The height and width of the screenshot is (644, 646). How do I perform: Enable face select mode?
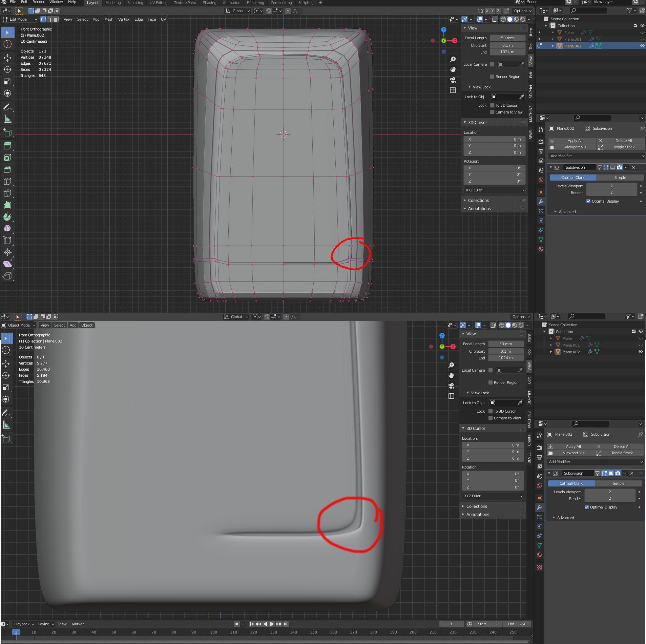coord(56,19)
